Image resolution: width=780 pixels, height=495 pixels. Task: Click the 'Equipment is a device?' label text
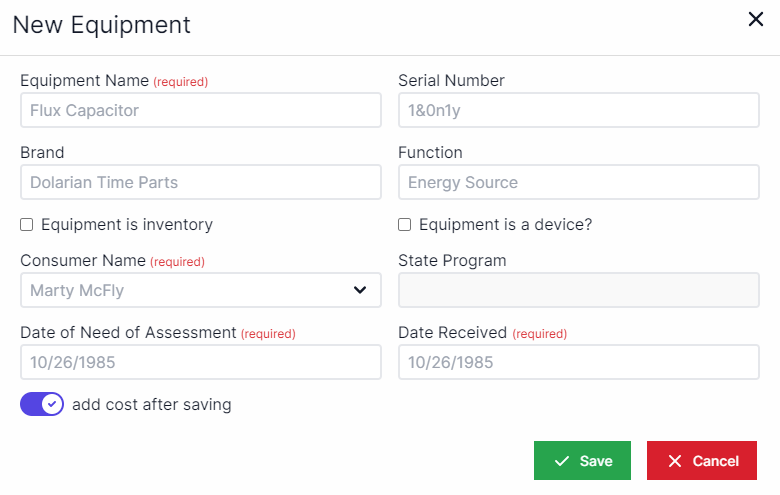point(505,225)
